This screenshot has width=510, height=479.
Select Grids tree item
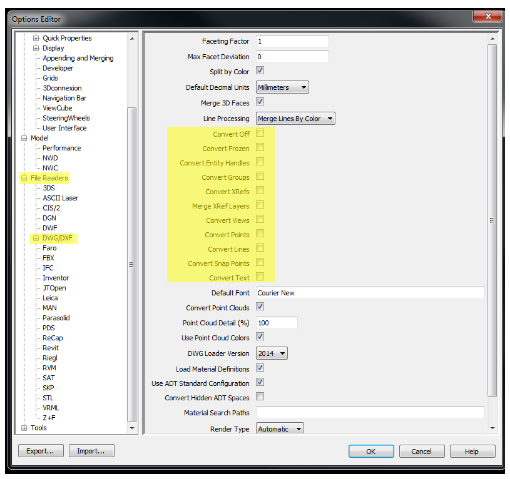(x=50, y=78)
